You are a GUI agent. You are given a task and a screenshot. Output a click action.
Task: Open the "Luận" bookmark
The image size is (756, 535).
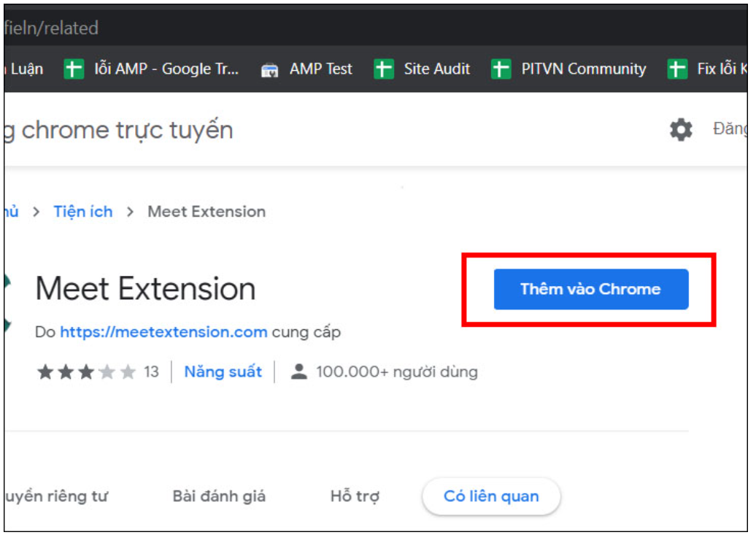point(23,69)
